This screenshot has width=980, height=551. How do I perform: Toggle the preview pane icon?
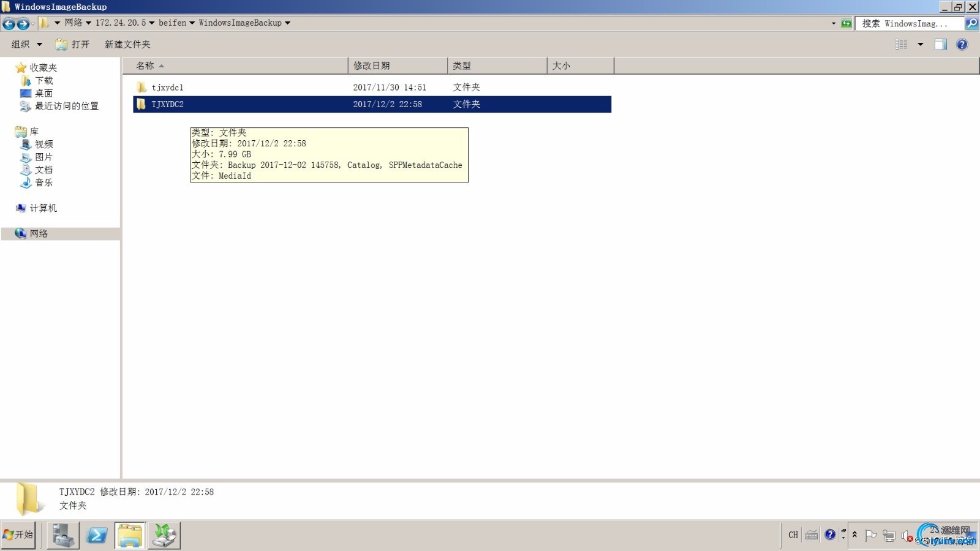tap(940, 44)
